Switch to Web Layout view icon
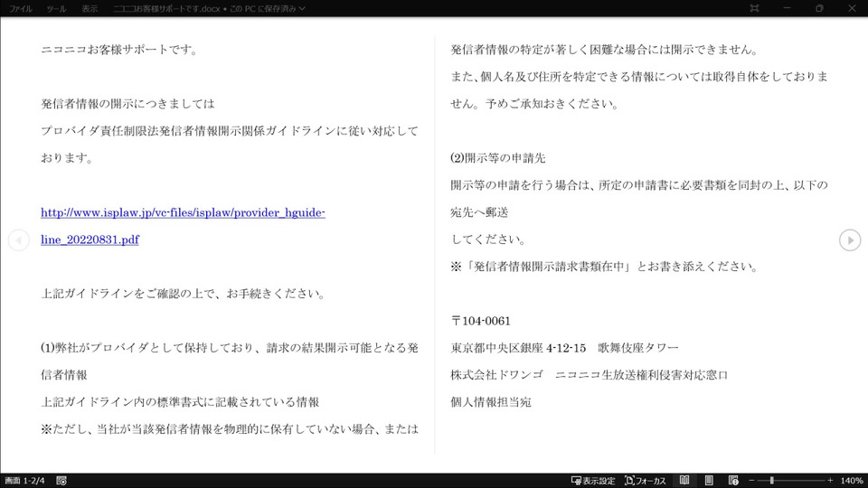Viewport: 868px width, 488px height. pyautogui.click(x=733, y=480)
